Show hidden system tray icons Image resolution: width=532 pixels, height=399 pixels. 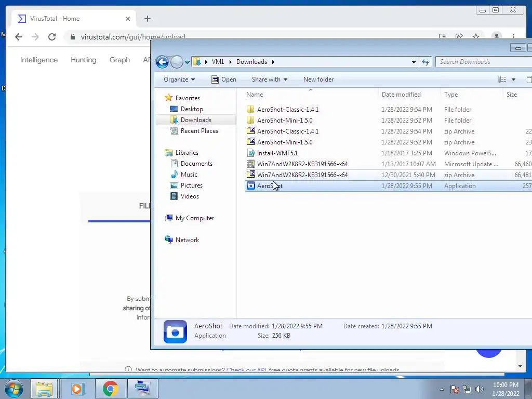[x=442, y=389]
